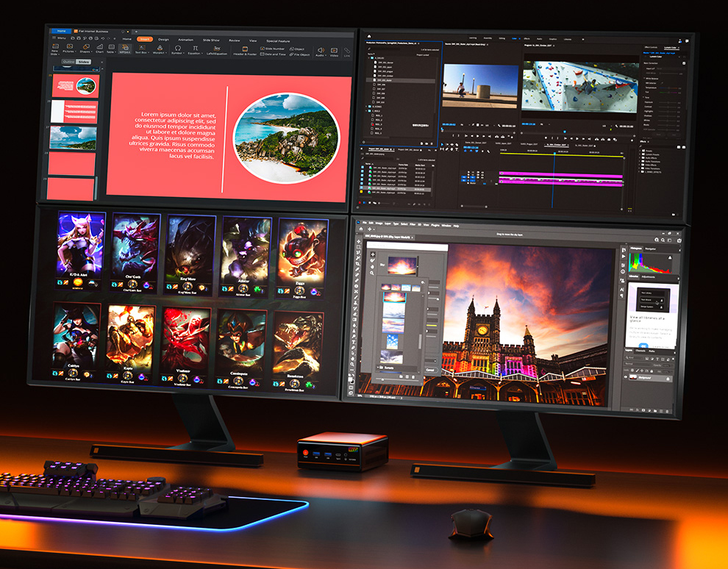This screenshot has height=569, width=728.
Task: Open the WPS Review tab
Action: 235,40
